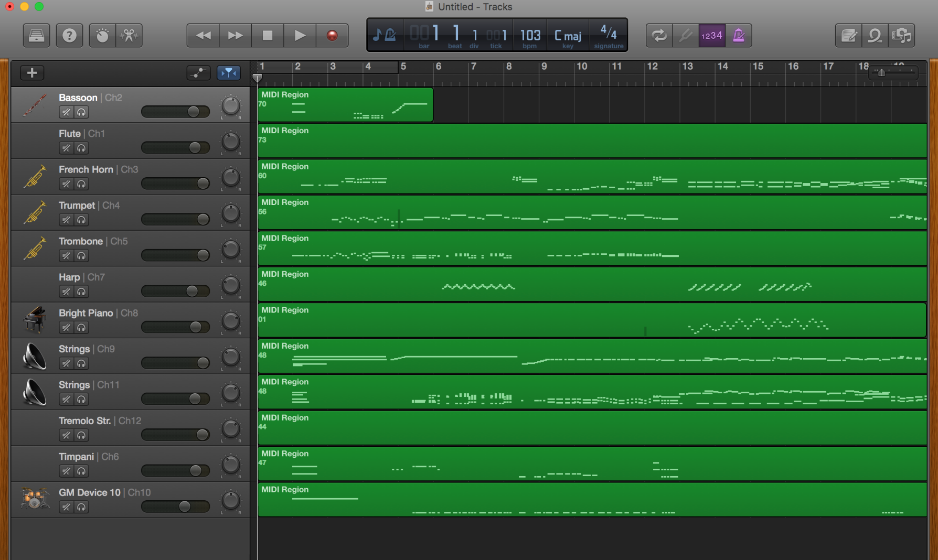The image size is (938, 560).
Task: Disable the 1234 count-in
Action: coord(712,36)
